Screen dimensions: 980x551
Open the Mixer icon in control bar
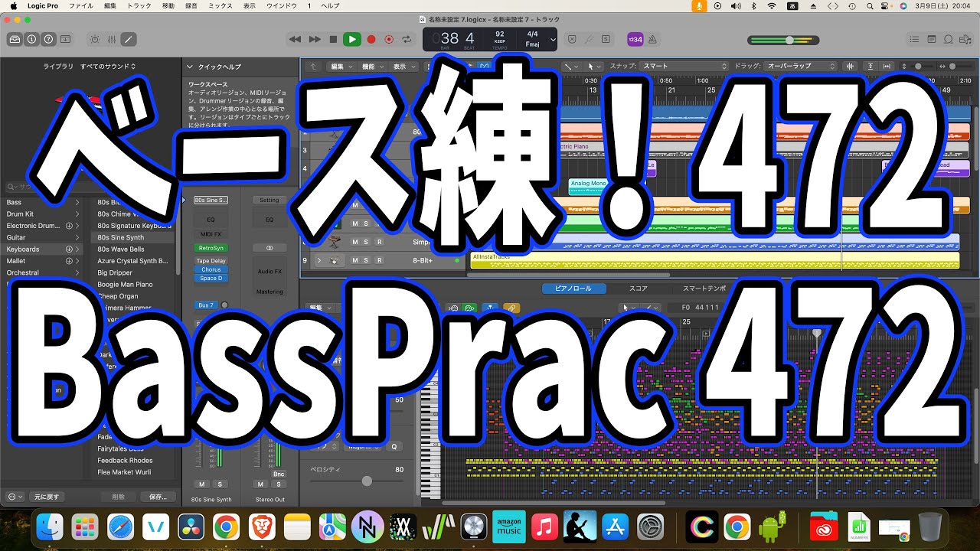111,39
